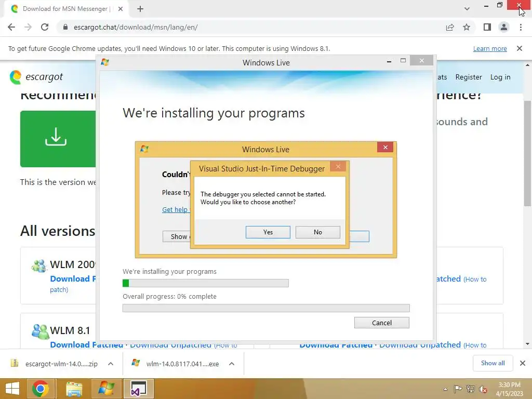Click Yes in Just-In-Time Debugger dialog
The height and width of the screenshot is (399, 532).
(268, 232)
